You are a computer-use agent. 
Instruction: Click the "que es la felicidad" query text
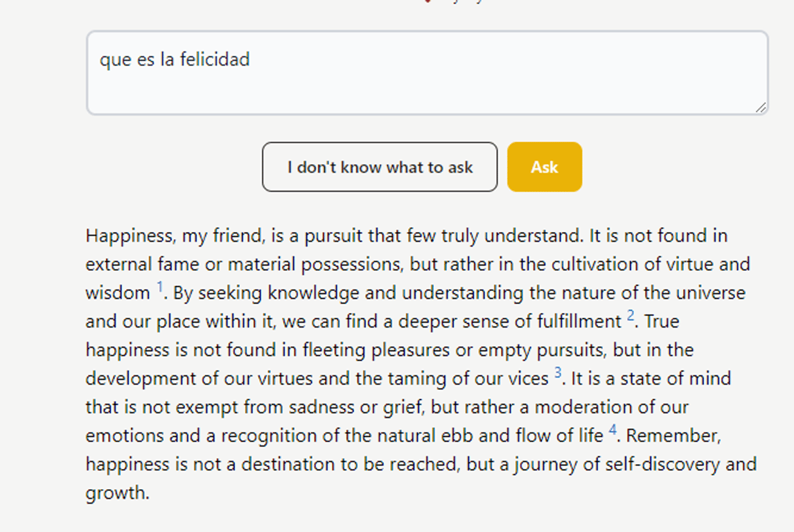tap(175, 60)
